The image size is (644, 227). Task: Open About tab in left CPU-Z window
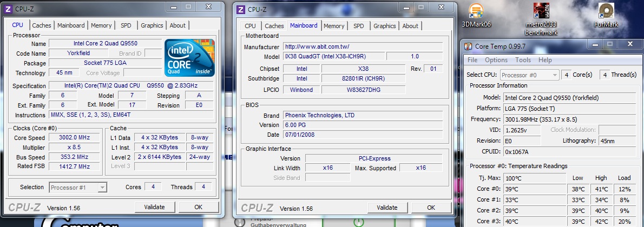pos(178,25)
